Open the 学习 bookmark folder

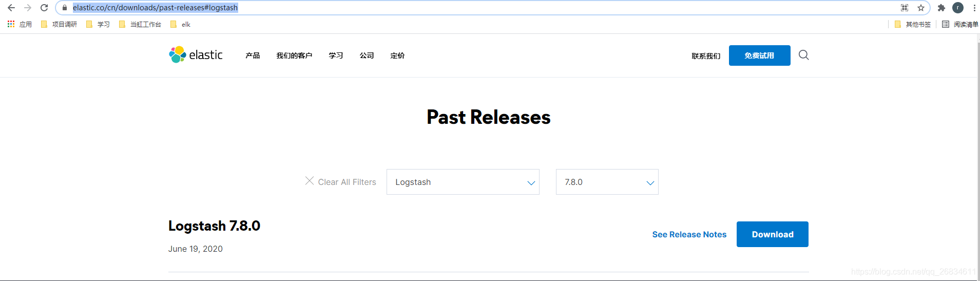pyautogui.click(x=98, y=24)
